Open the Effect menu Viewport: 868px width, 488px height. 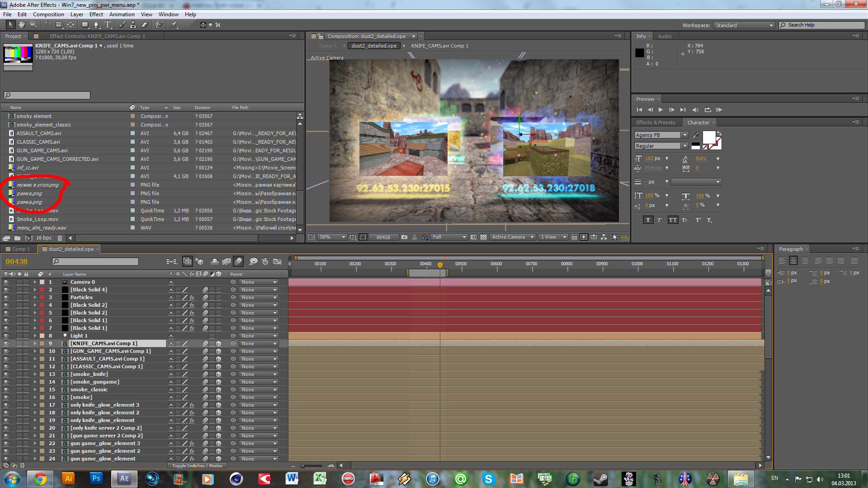coord(96,14)
